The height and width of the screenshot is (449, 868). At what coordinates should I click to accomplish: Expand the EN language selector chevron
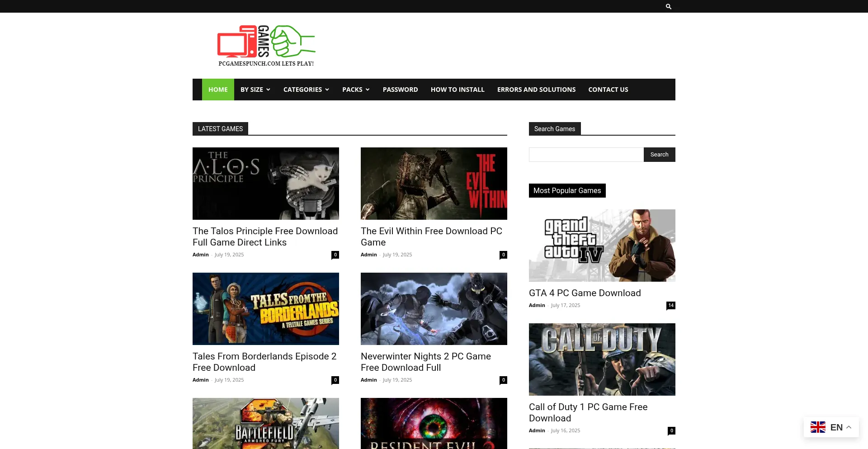pyautogui.click(x=849, y=427)
